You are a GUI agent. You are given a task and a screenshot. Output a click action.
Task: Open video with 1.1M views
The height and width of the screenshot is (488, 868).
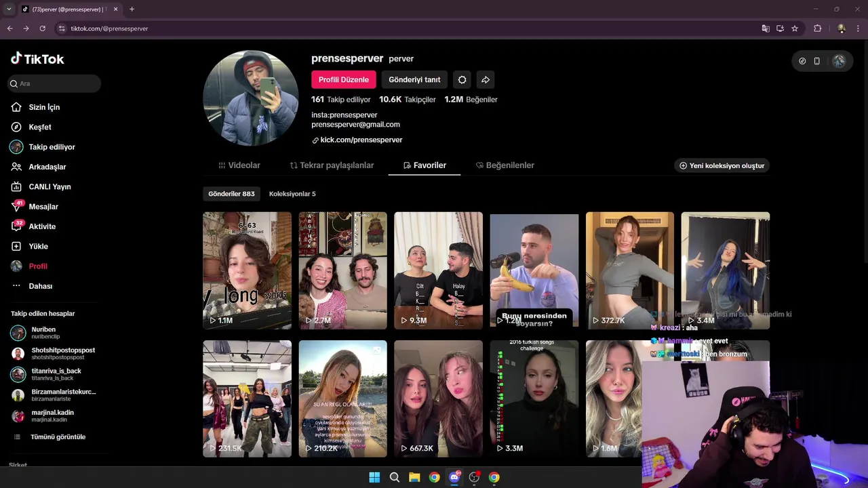point(247,270)
